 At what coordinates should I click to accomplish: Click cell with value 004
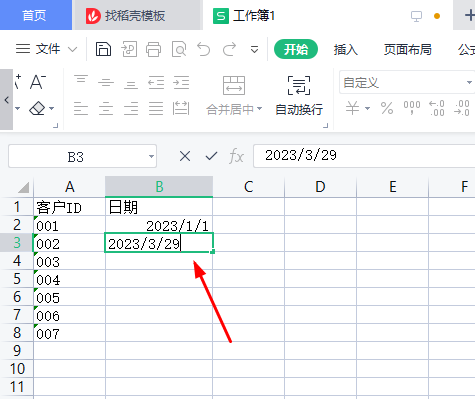click(x=69, y=279)
